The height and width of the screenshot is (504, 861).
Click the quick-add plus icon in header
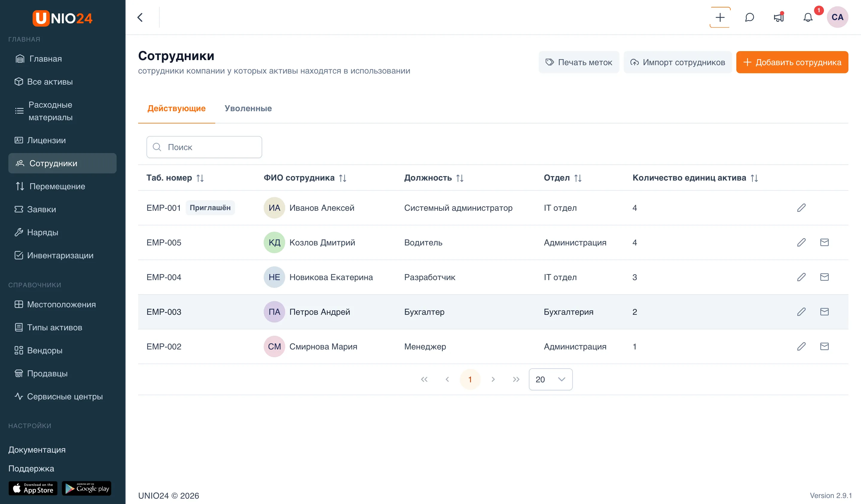720,17
